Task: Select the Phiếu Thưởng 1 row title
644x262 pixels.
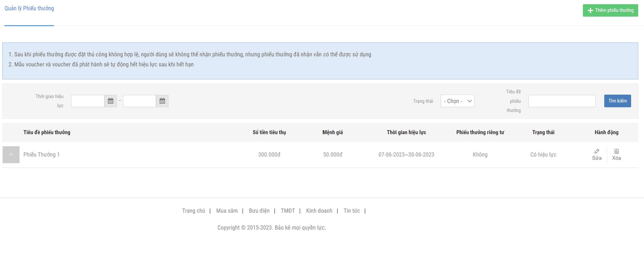Action: (x=42, y=155)
